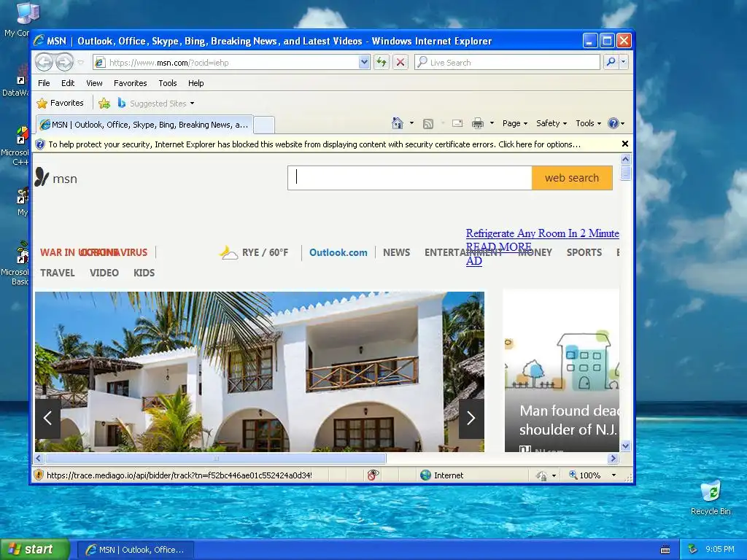The height and width of the screenshot is (560, 747).
Task: Expand the address bar history dropdown
Action: tap(364, 63)
